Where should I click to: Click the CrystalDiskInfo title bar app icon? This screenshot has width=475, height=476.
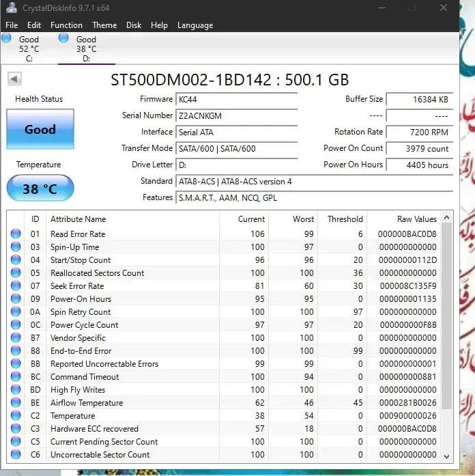coord(12,8)
